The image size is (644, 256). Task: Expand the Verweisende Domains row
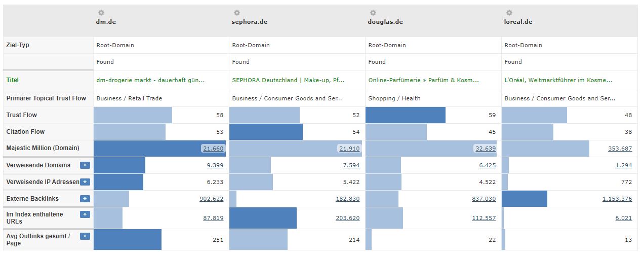pos(85,165)
